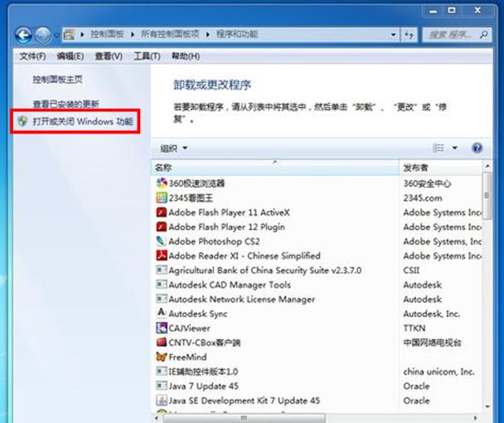This screenshot has height=423, width=504.
Task: Select the FreeMind butterfly icon
Action: point(161,357)
